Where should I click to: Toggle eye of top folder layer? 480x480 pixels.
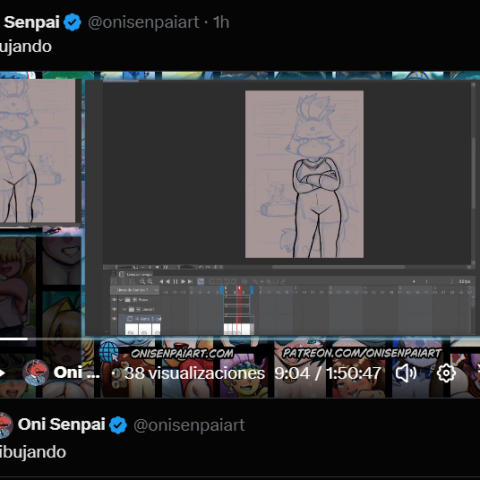coord(114,300)
